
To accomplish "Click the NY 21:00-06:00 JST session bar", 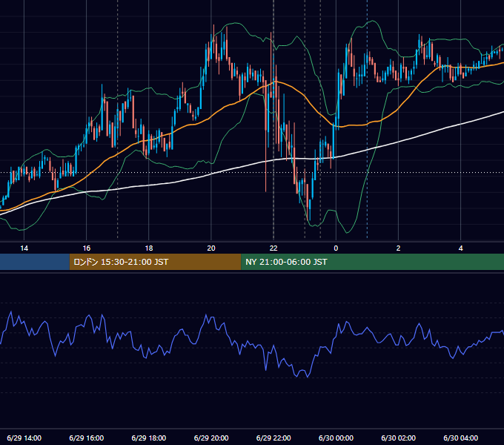I will 373,262.
